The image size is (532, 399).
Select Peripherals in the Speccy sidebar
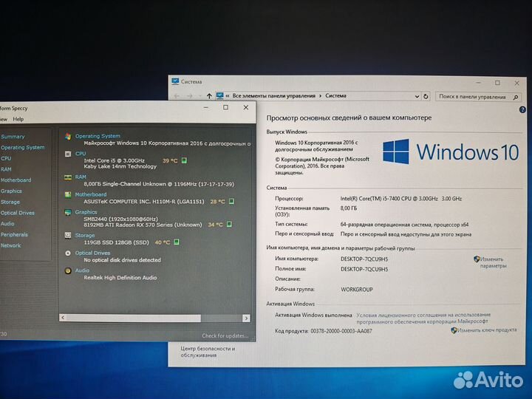point(14,234)
